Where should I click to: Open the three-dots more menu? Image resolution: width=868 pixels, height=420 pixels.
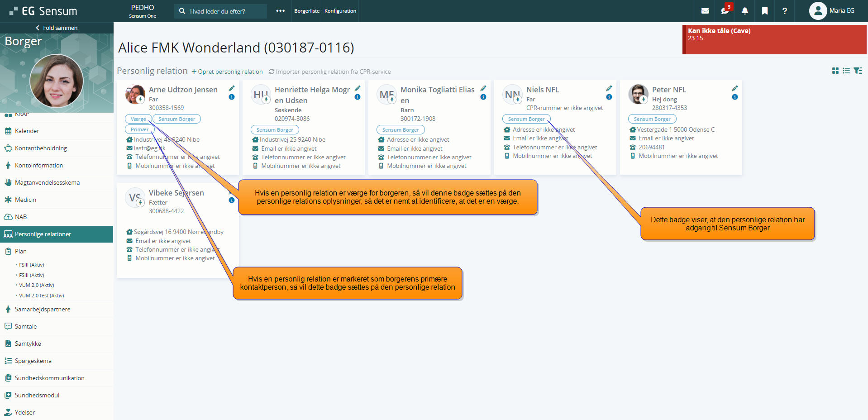[x=281, y=11]
